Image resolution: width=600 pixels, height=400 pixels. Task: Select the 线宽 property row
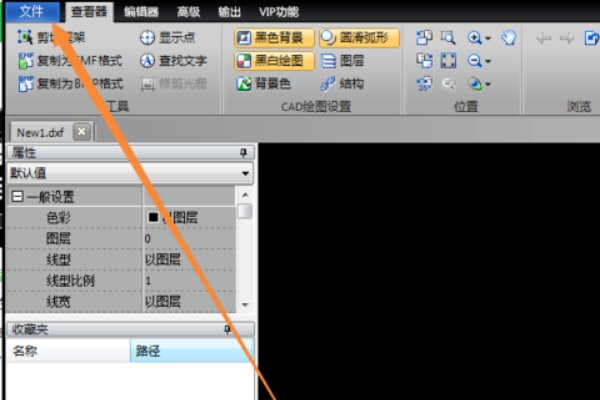pyautogui.click(x=121, y=302)
